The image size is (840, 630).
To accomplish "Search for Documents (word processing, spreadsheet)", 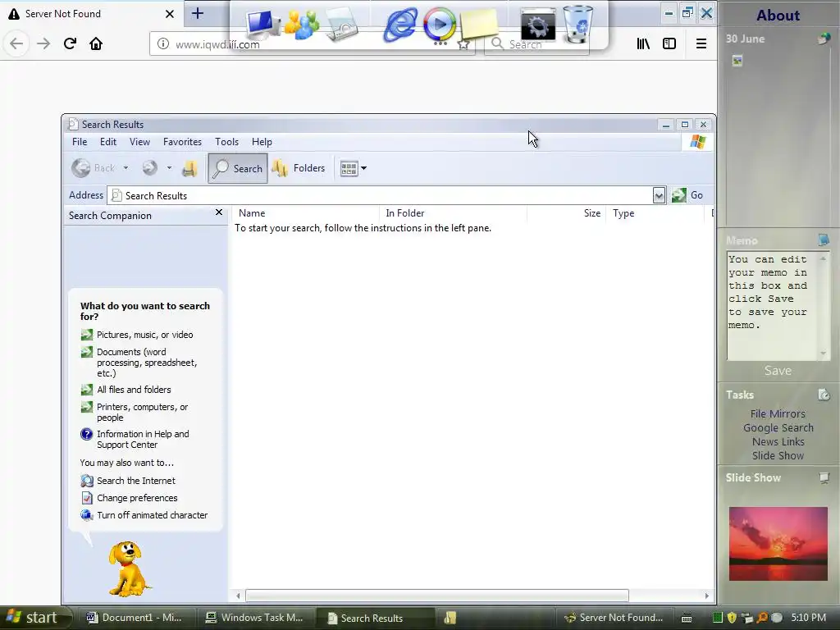I will click(147, 363).
